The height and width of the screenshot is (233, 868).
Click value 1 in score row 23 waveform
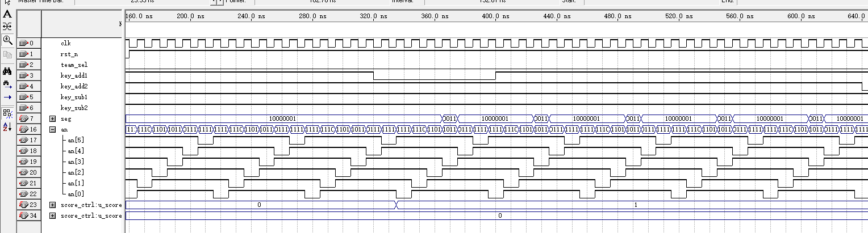point(635,205)
